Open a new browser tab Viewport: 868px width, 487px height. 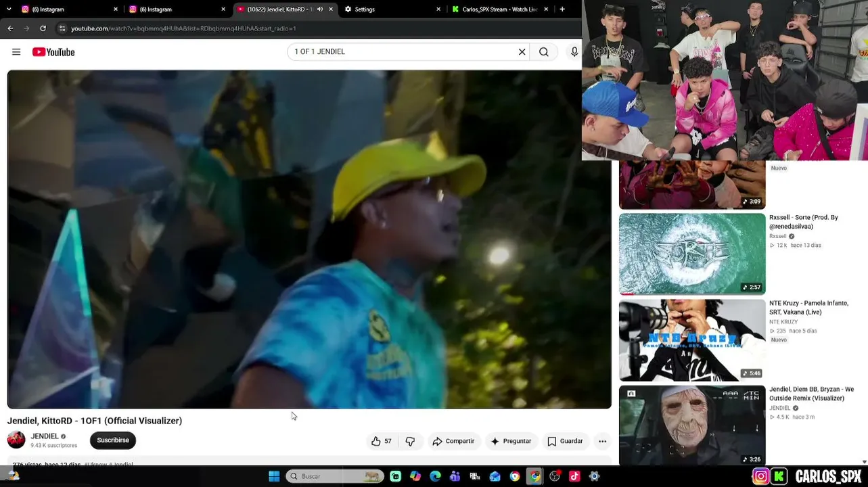(x=562, y=9)
